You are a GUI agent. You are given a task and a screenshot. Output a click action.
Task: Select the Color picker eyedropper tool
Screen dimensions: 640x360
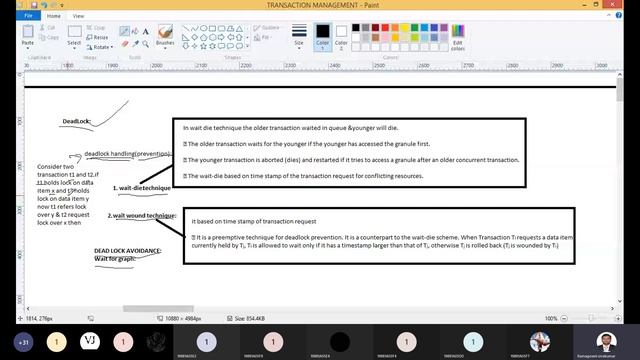click(135, 44)
